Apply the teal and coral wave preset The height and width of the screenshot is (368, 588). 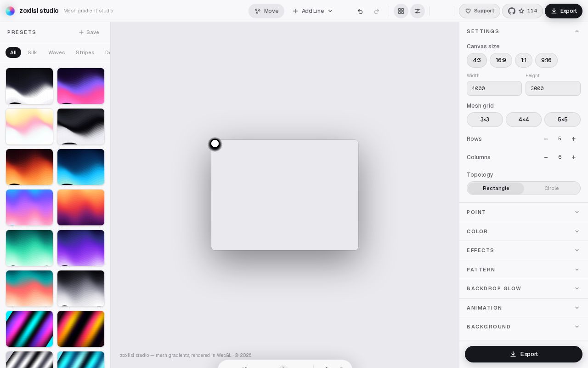[x=29, y=288]
